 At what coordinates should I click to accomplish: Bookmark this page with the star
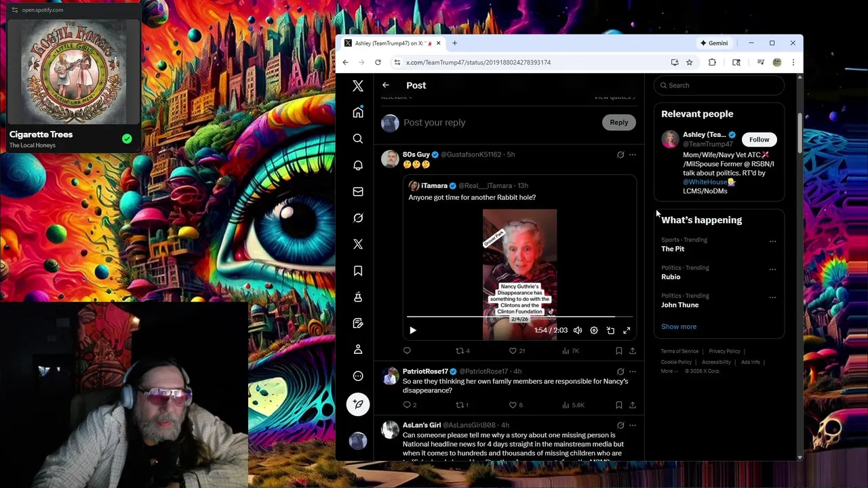pos(689,62)
